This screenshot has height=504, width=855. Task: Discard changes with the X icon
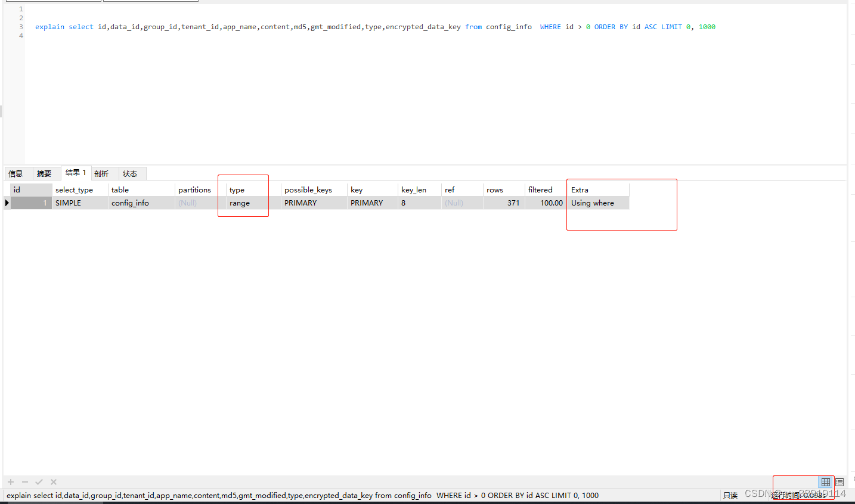[53, 482]
